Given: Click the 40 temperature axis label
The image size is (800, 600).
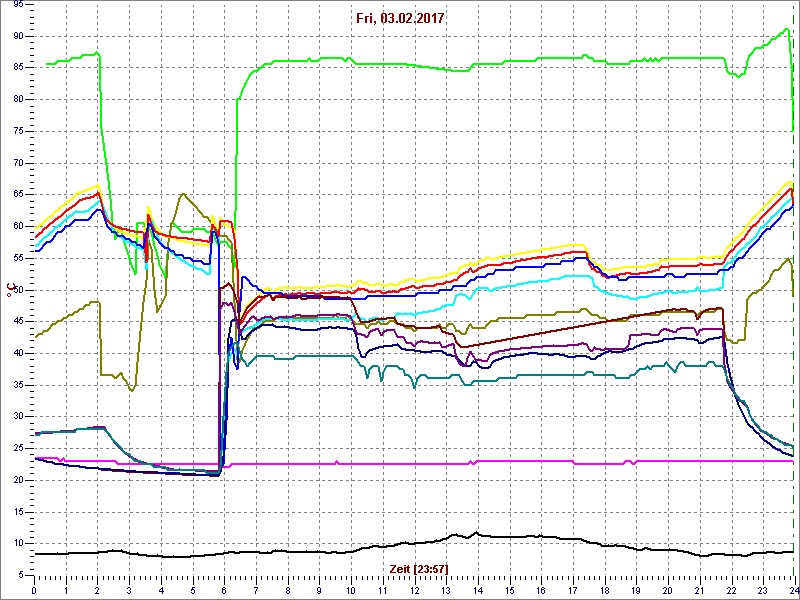Looking at the screenshot, I should click(17, 353).
